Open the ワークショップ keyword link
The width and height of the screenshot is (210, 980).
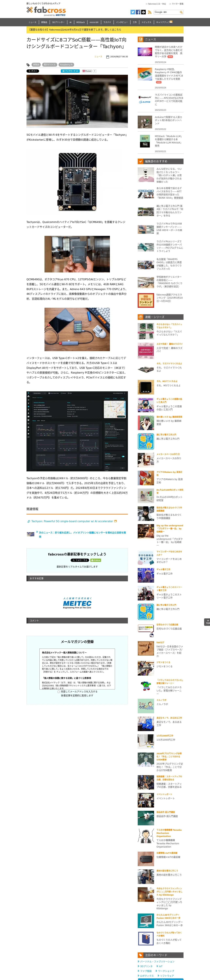[166, 971]
